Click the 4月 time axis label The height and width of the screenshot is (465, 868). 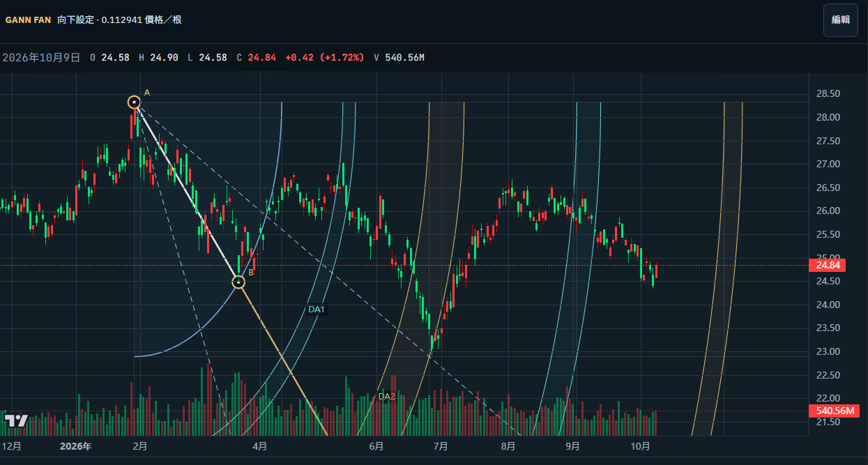(x=260, y=445)
